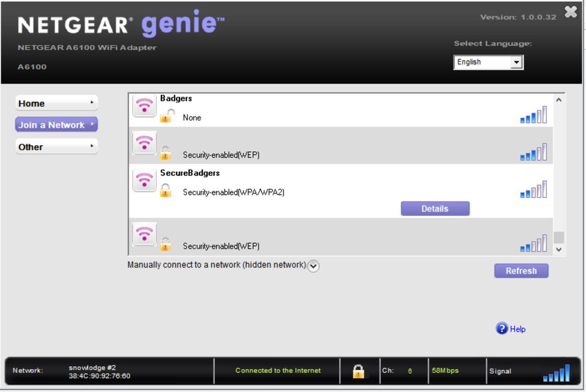This screenshot has width=586, height=392.
Task: Open the Other menu
Action: (56, 146)
